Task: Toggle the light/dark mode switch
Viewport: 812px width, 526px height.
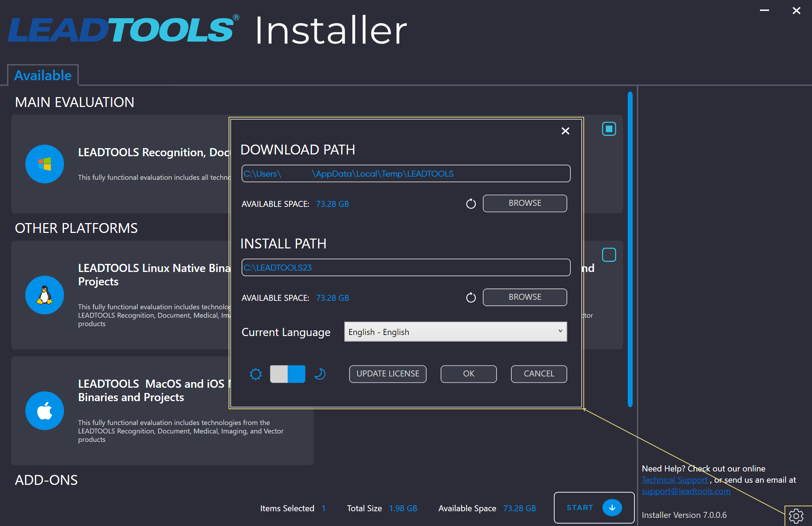Action: tap(288, 374)
